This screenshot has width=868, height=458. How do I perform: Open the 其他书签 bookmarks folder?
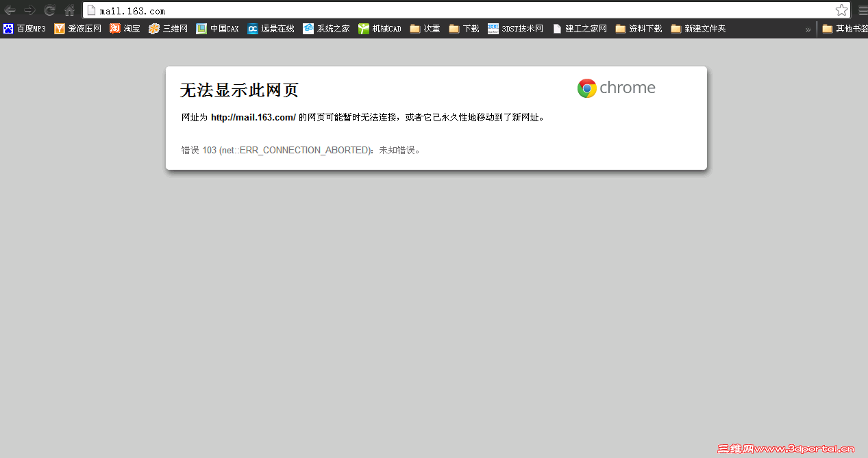(845, 29)
